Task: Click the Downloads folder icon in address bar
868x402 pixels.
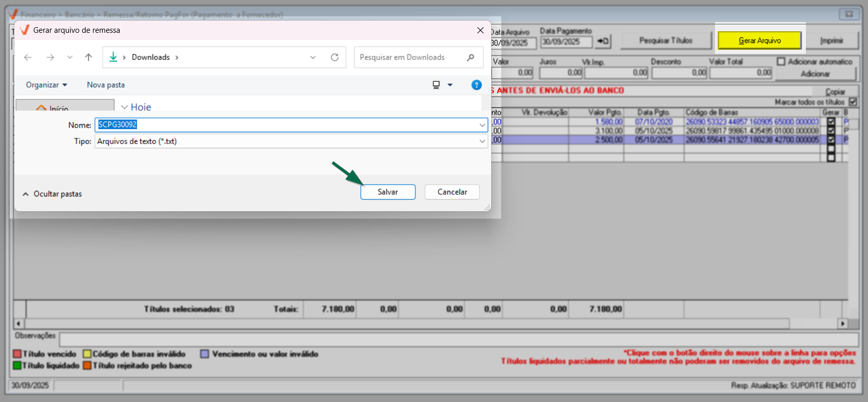Action: 113,57
